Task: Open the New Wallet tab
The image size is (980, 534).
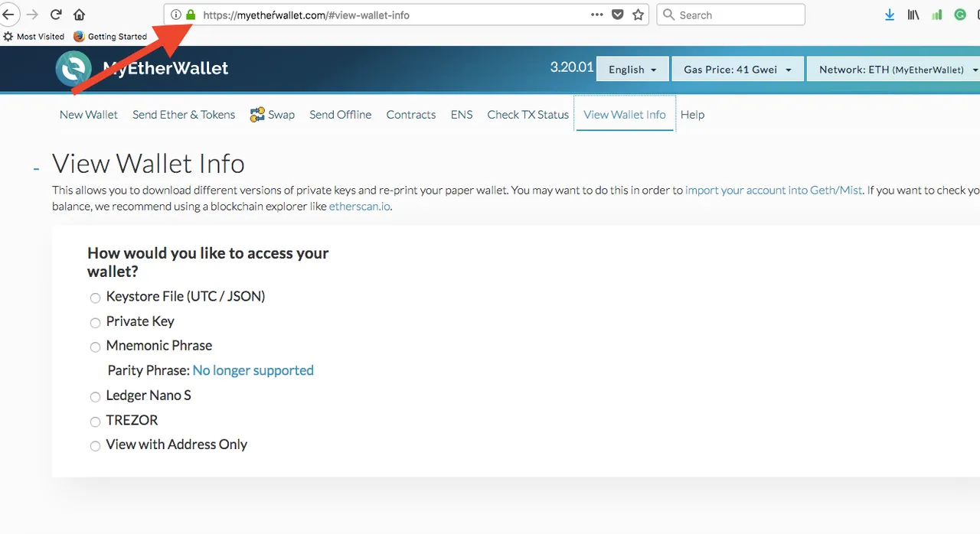Action: click(89, 114)
